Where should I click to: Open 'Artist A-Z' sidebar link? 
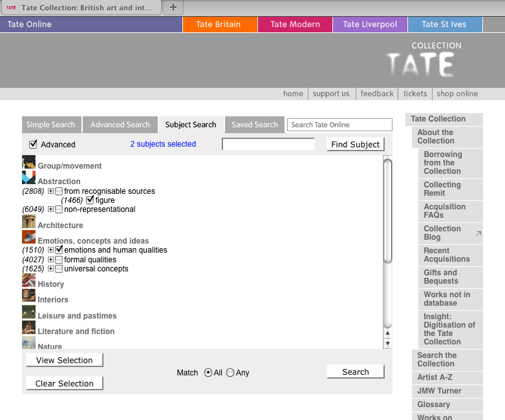(447, 377)
